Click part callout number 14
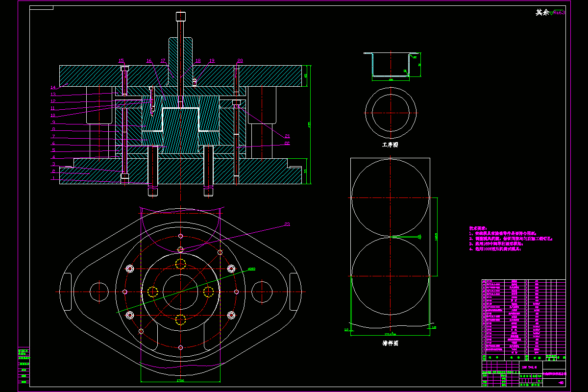The height and width of the screenshot is (392, 588). point(53,88)
